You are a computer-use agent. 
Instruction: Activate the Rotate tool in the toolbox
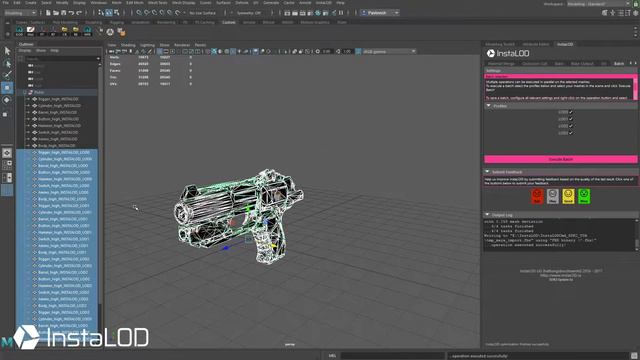click(x=7, y=100)
